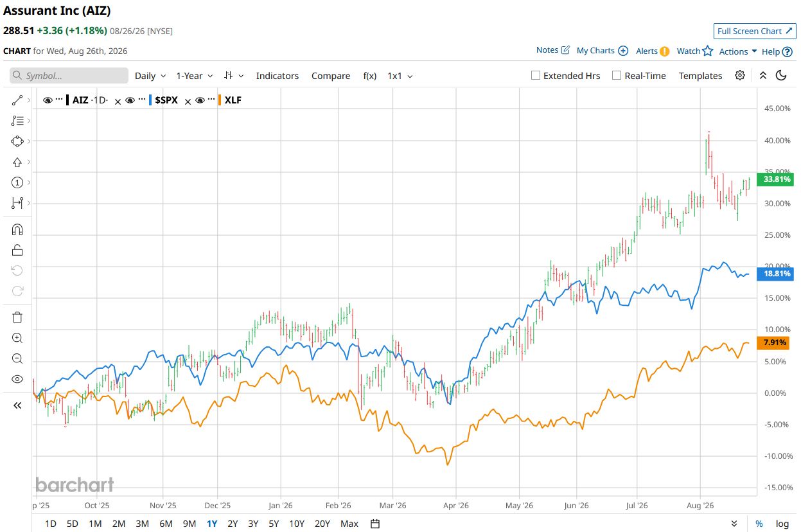Select the 6M time range
This screenshot has height=532, width=801.
tap(166, 524)
